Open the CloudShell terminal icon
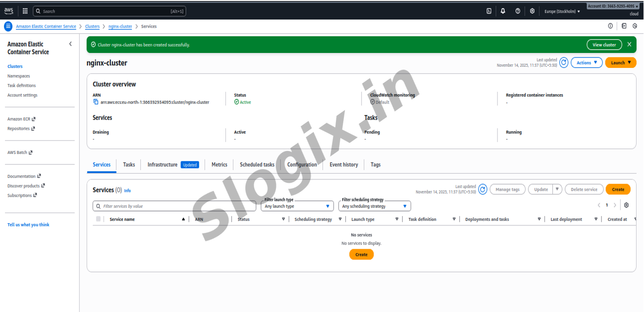Viewport: 644px width, 312px height. 489,11
